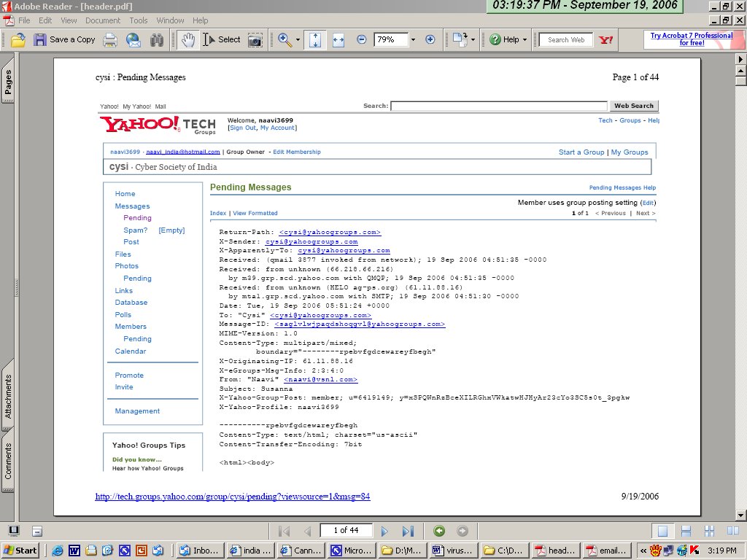Click the Open folder icon
The width and height of the screenshot is (747, 560).
click(x=18, y=40)
